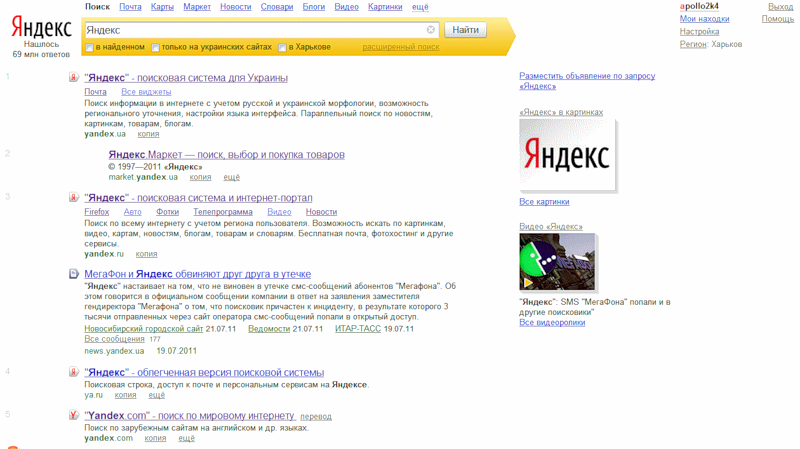800x449 pixels.
Task: Open the Карты tab
Action: [162, 7]
